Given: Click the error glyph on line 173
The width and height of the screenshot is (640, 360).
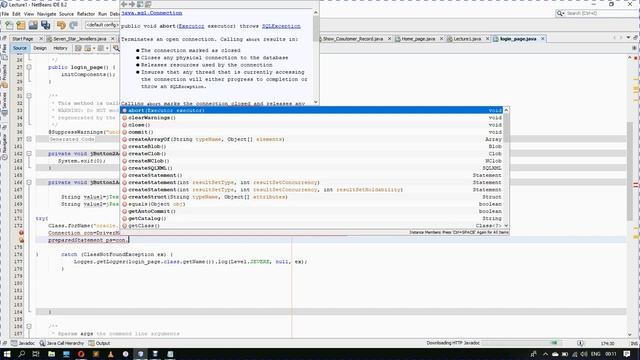Looking at the screenshot, I should [21, 233].
